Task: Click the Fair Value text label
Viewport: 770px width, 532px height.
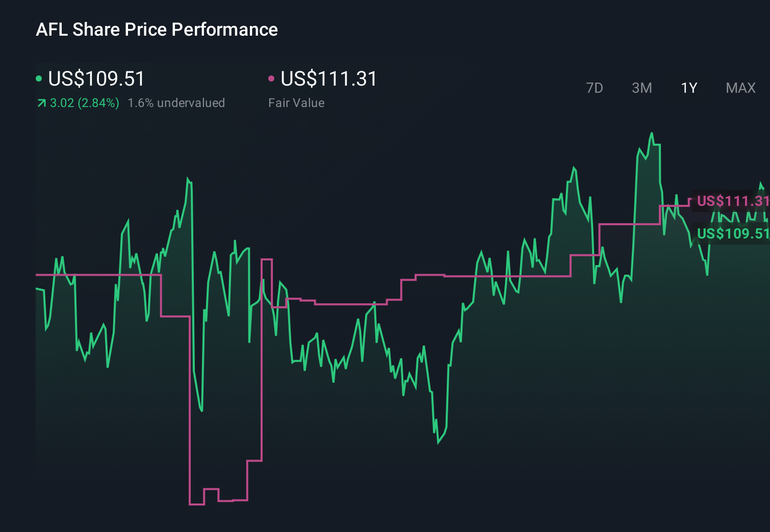Action: (297, 102)
